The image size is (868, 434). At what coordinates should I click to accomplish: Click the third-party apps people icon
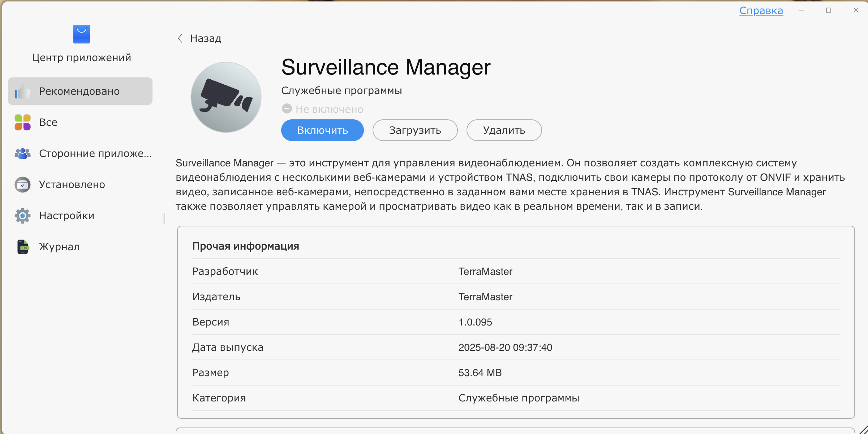[22, 153]
